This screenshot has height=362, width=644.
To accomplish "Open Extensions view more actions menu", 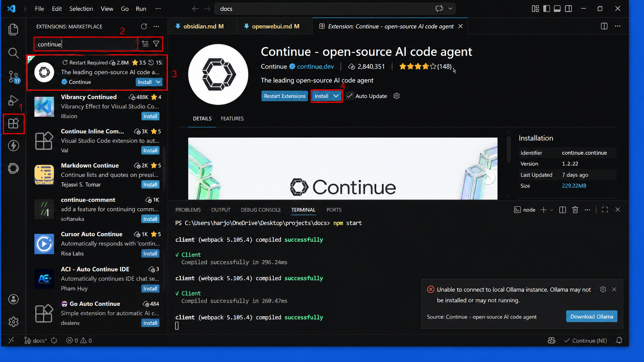I will tap(156, 27).
